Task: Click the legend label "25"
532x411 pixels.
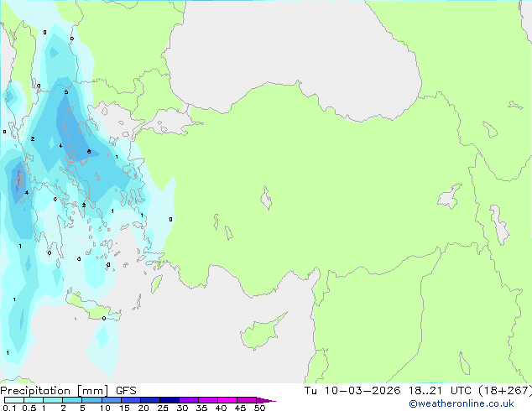Action: (x=163, y=408)
